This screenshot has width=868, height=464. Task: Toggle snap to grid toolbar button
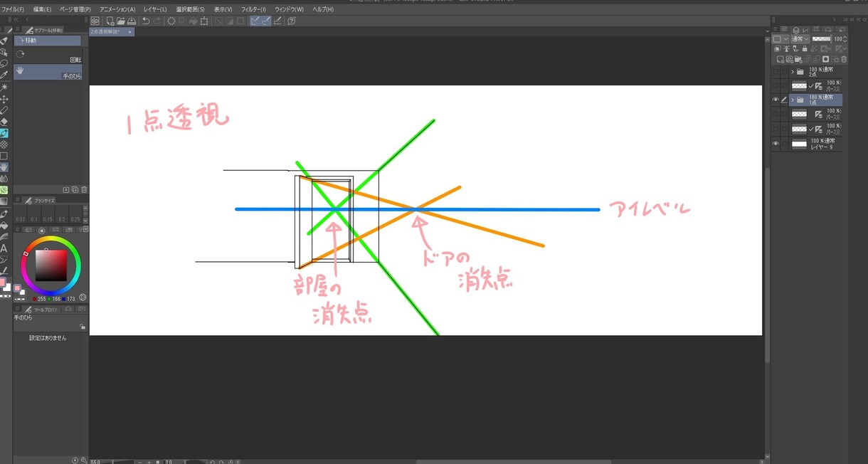(x=277, y=21)
